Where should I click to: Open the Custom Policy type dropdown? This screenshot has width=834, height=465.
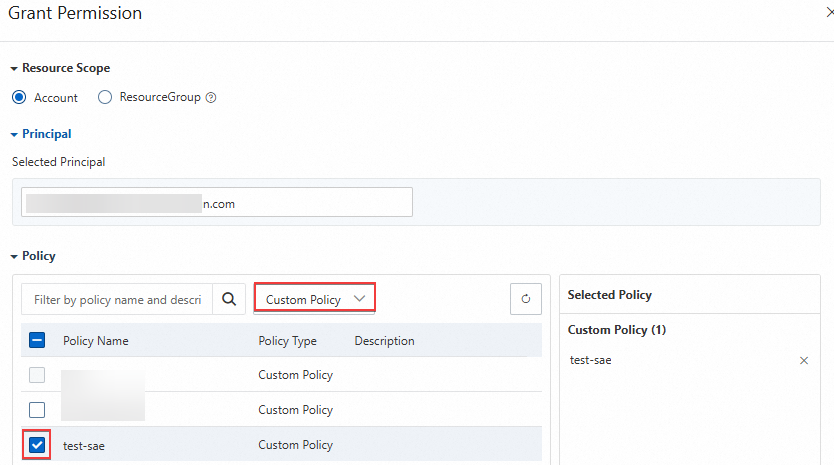coord(315,299)
